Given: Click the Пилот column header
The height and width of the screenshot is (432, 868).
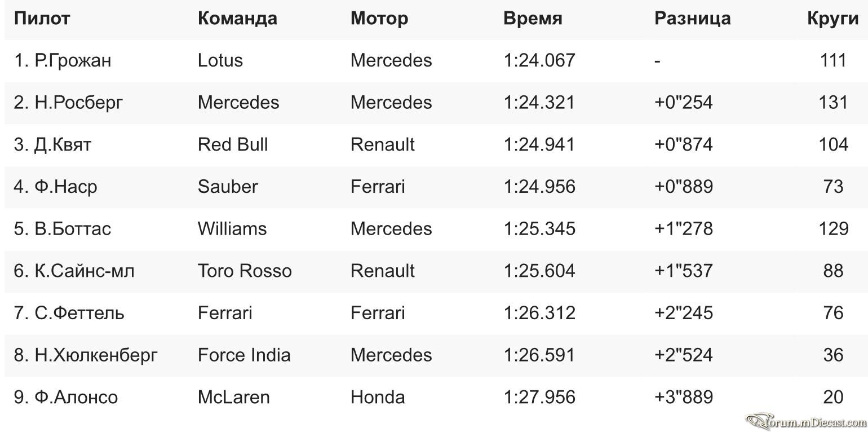Looking at the screenshot, I should (x=42, y=18).
